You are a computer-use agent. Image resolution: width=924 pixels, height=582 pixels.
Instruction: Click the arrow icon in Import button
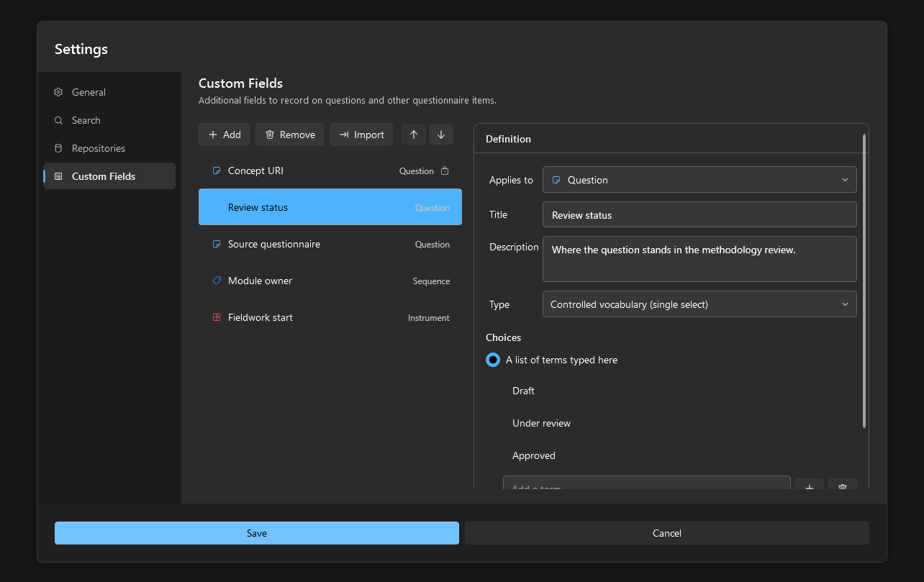[x=344, y=135]
